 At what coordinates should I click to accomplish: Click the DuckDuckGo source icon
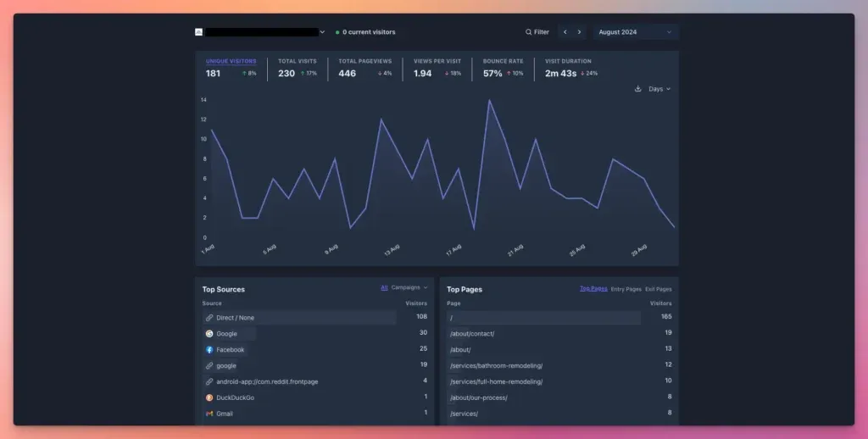pyautogui.click(x=209, y=397)
